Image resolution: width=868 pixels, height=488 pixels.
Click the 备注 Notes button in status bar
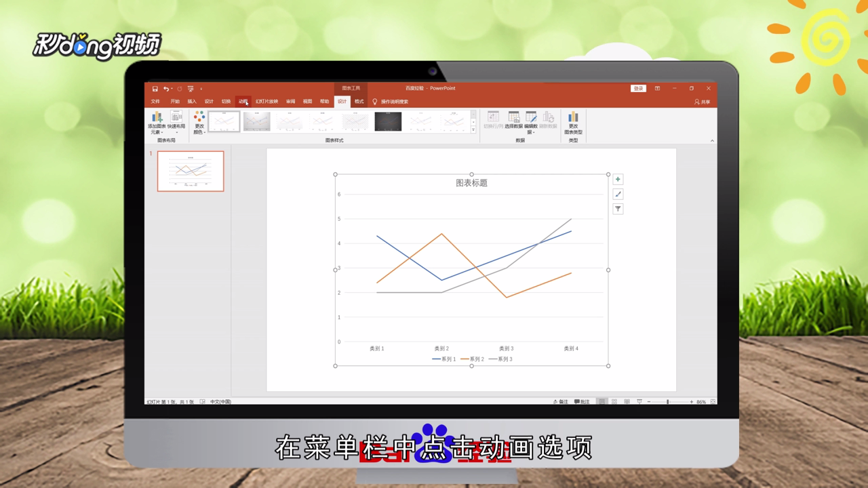561,402
